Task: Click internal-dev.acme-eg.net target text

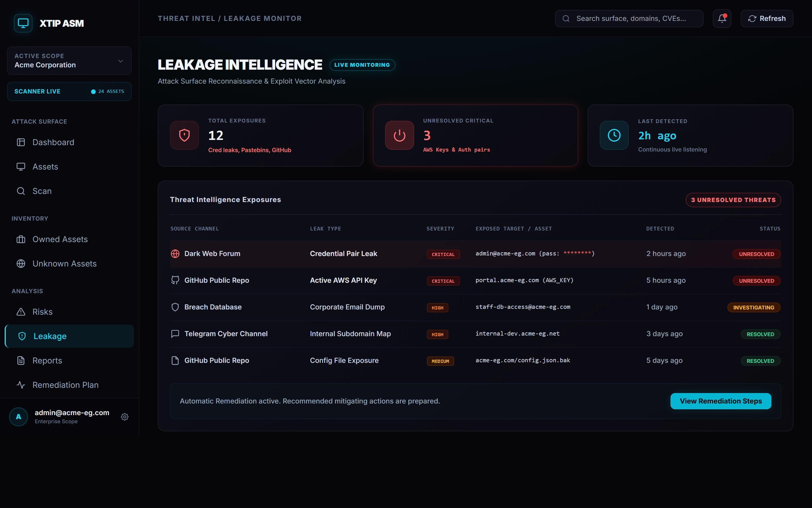Action: 517,334
